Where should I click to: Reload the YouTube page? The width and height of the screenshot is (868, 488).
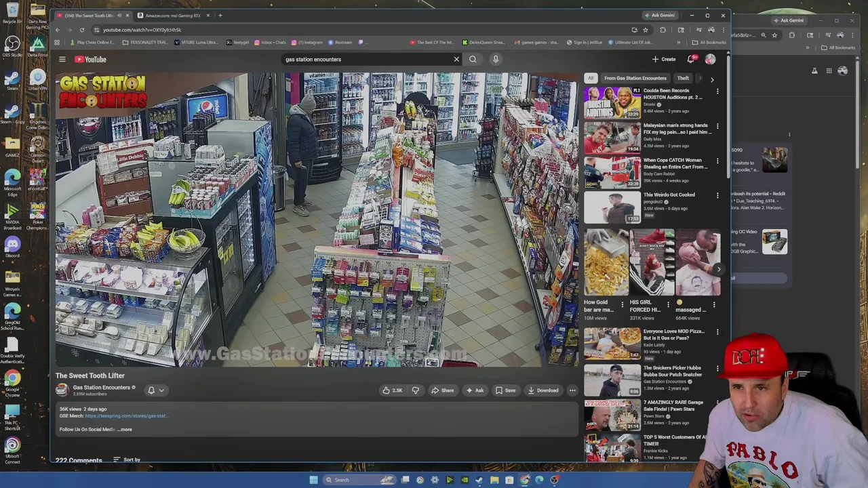tap(81, 30)
